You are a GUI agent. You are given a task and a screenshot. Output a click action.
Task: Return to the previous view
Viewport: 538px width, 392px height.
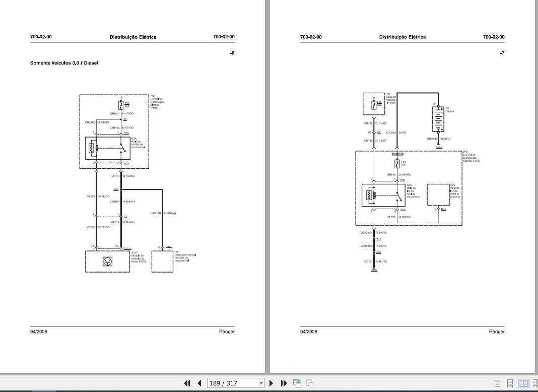point(296,383)
